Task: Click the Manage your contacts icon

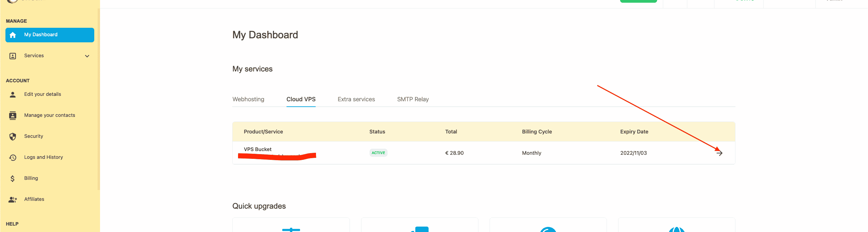Action: tap(13, 115)
